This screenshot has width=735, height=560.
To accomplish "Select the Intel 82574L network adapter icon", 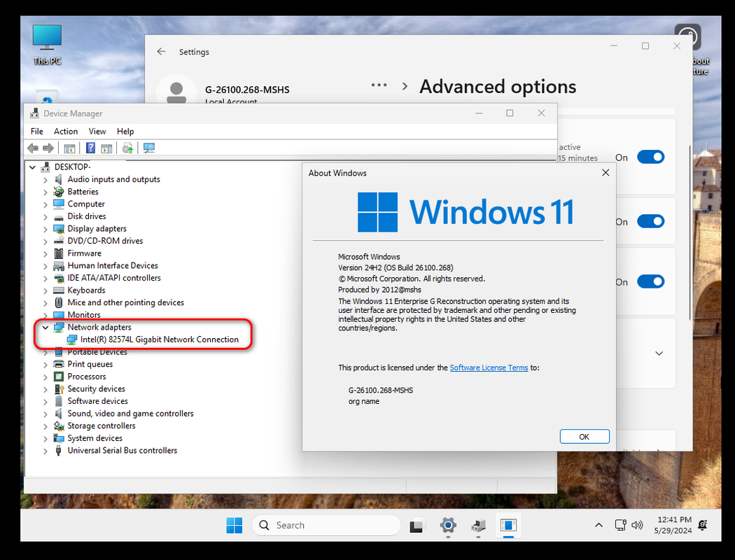I will pos(71,339).
